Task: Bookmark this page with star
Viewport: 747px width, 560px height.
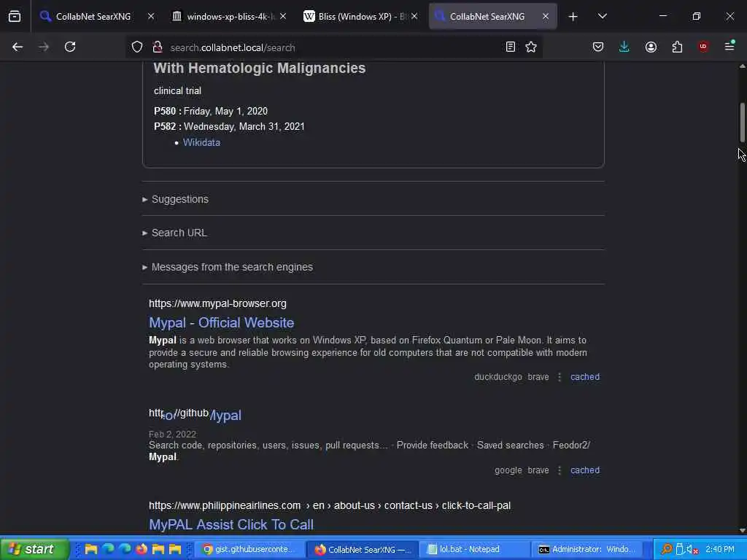Action: click(531, 47)
